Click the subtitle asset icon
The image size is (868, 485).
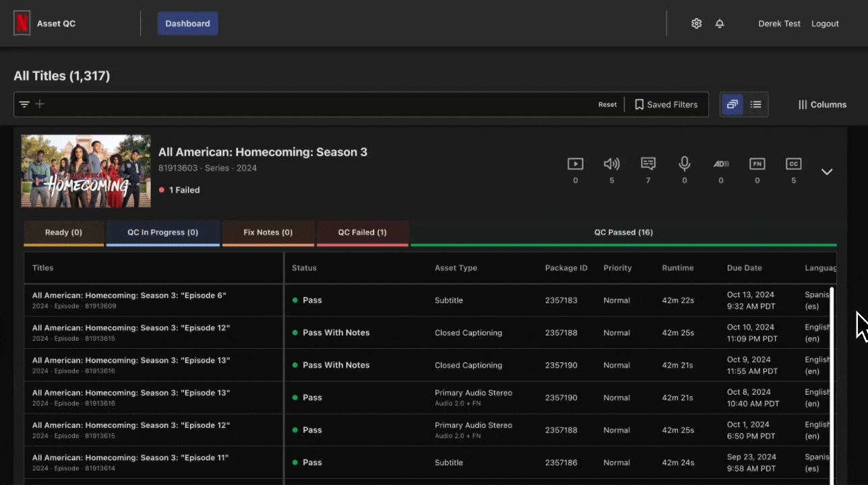[x=648, y=164]
